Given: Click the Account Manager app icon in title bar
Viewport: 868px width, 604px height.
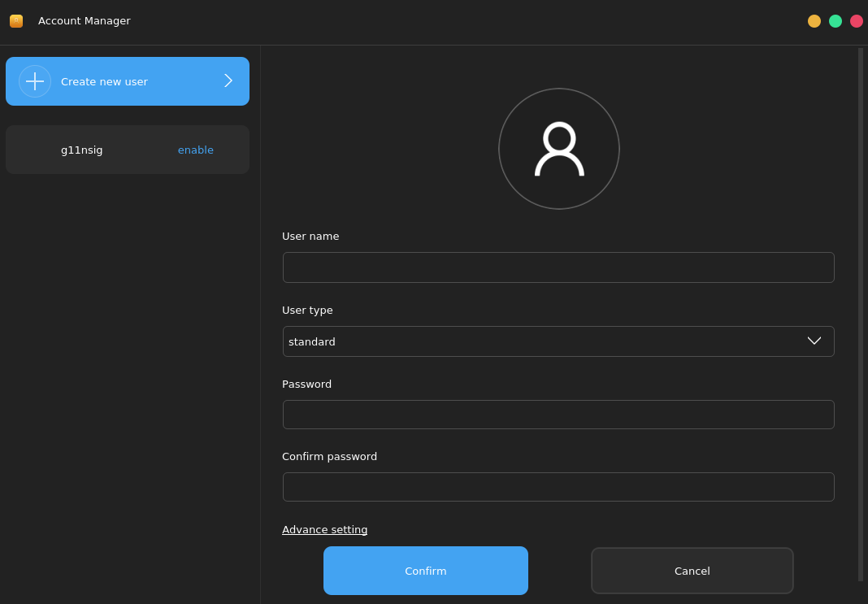Looking at the screenshot, I should click(x=16, y=21).
